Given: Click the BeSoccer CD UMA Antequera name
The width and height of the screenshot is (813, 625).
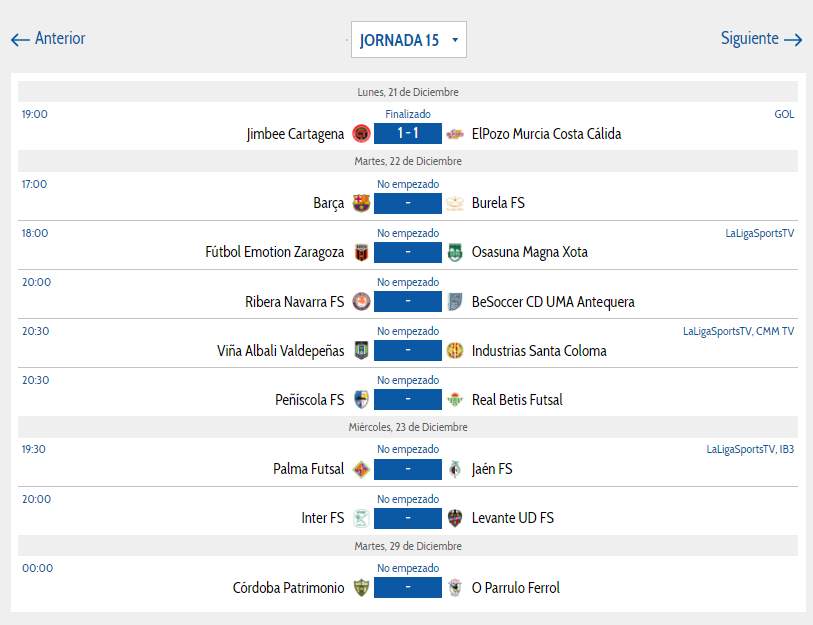Looking at the screenshot, I should 553,302.
